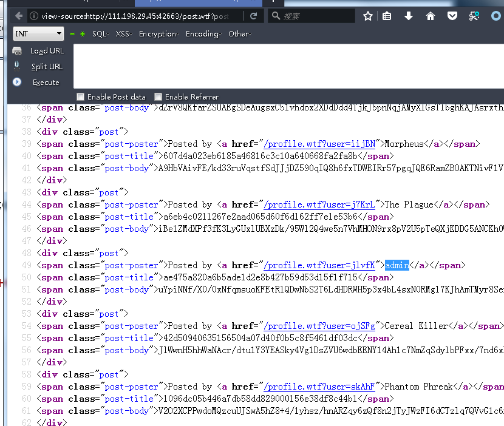
Task: Enable Referrer checkbox
Action: [x=158, y=96]
